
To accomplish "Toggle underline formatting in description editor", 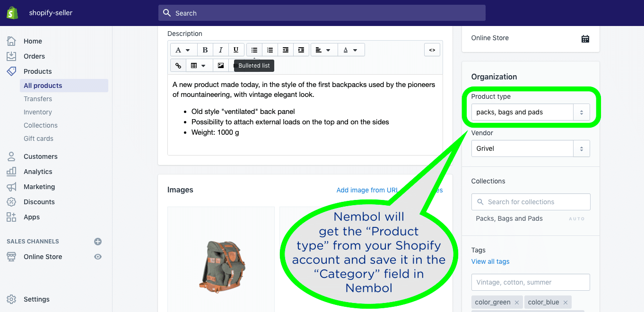I will pos(236,50).
